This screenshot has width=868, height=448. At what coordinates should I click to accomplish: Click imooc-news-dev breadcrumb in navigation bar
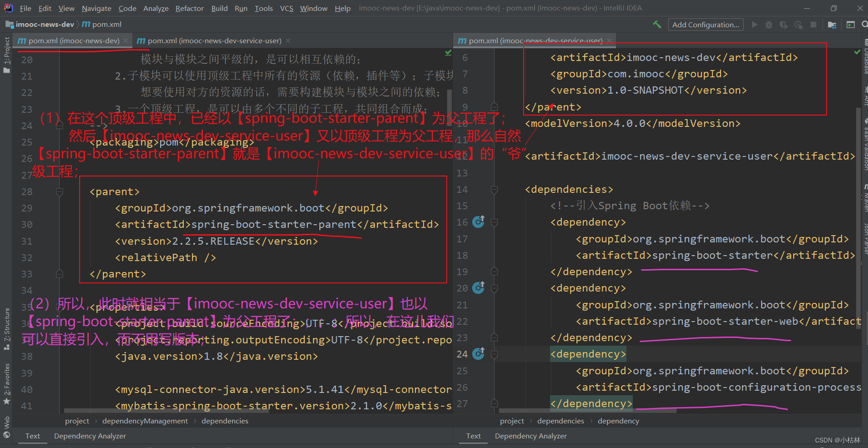point(40,25)
